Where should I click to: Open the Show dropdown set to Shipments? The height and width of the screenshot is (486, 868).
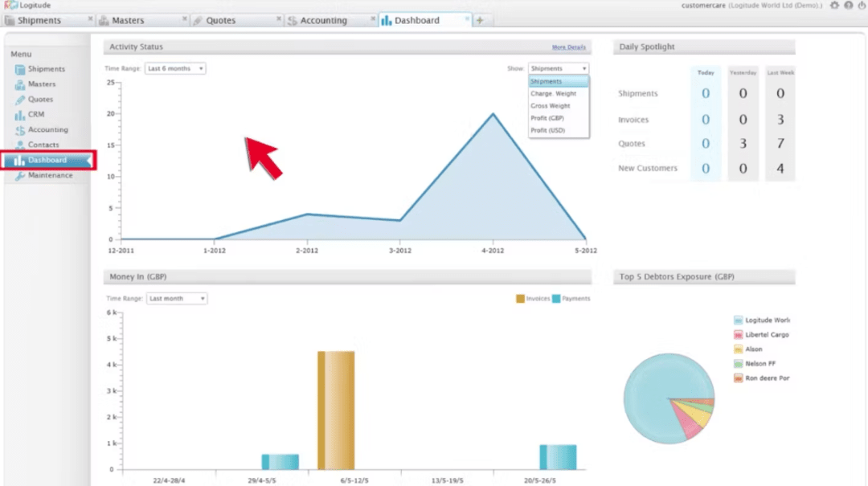[x=558, y=68]
